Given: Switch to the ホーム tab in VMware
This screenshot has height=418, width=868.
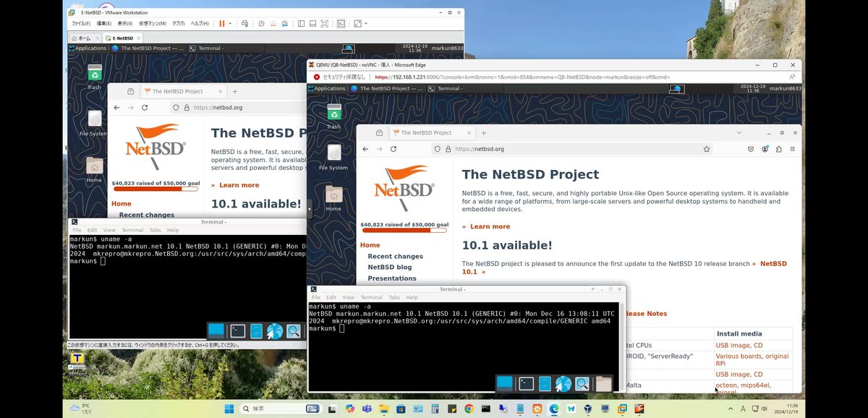Looking at the screenshot, I should (83, 38).
